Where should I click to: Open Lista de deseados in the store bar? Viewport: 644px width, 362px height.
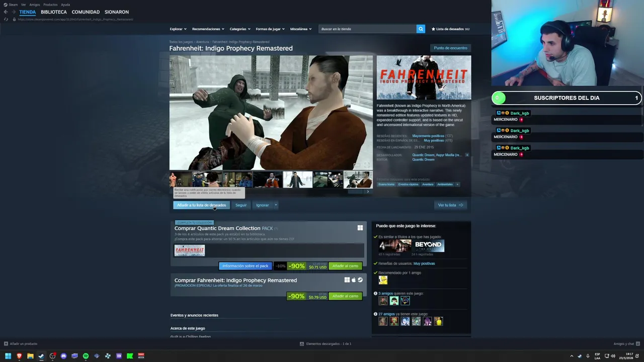[x=450, y=29]
